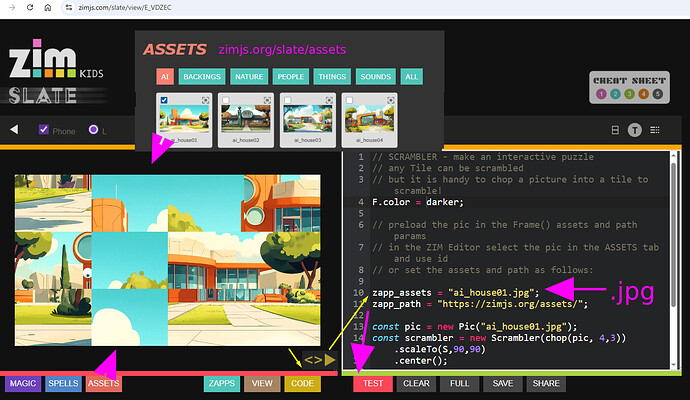This screenshot has width=690, height=400.
Task: Click the grid lines icon right of the T icon
Action: (655, 130)
